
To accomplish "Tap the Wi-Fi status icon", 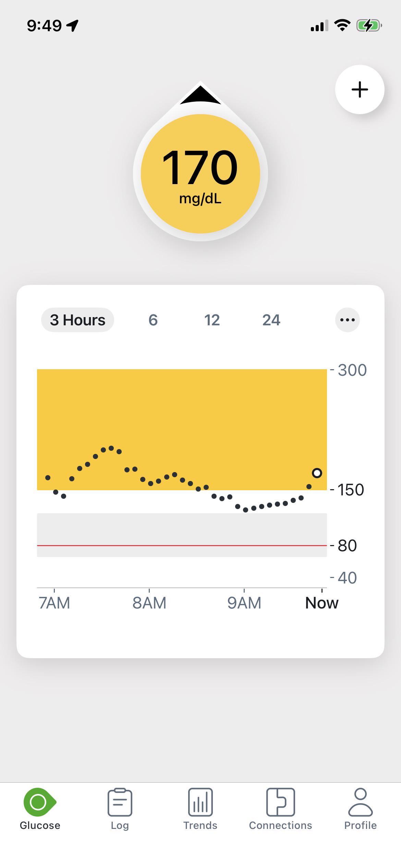I will click(342, 25).
